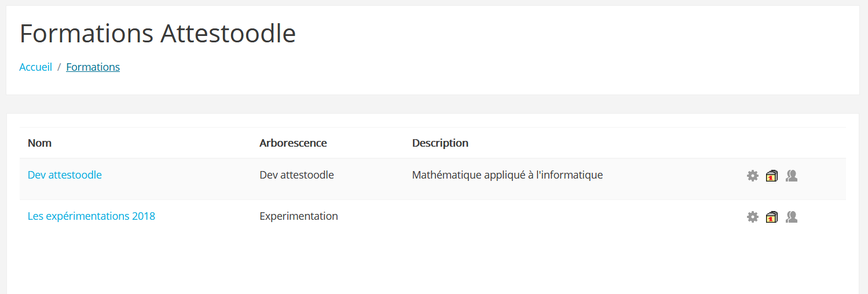This screenshot has width=868, height=294.
Task: Click the Mathématique appliqué à l'informatique description
Action: click(x=507, y=175)
